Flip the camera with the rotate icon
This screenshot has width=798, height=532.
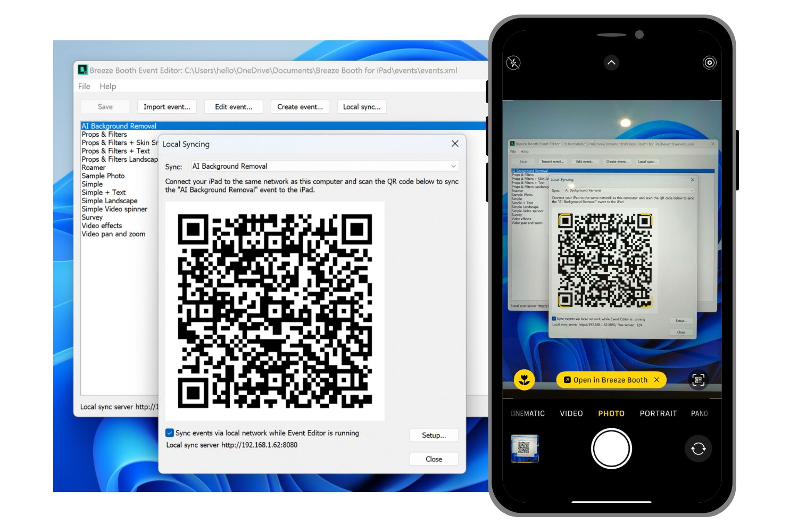698,448
